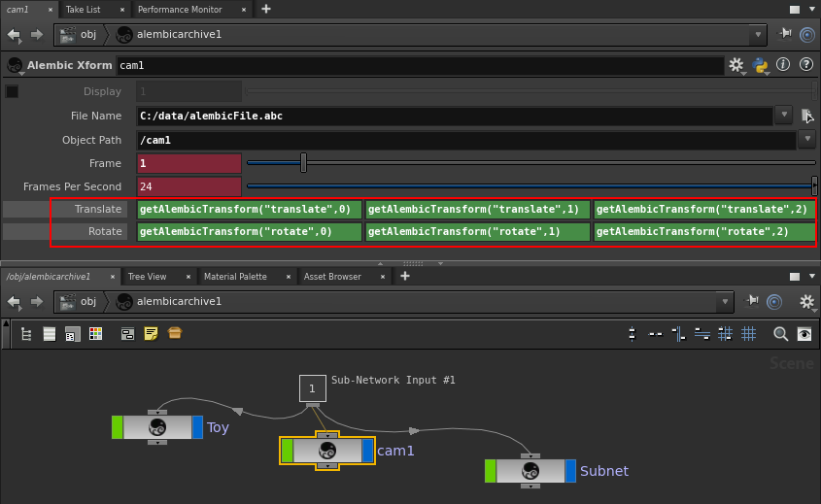Add a sticky note

point(151,334)
